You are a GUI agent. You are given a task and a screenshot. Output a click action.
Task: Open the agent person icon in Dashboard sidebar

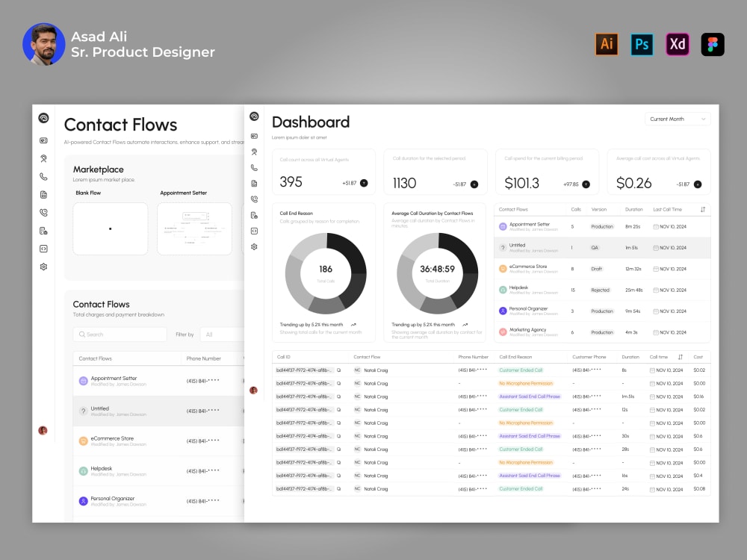[x=255, y=152]
